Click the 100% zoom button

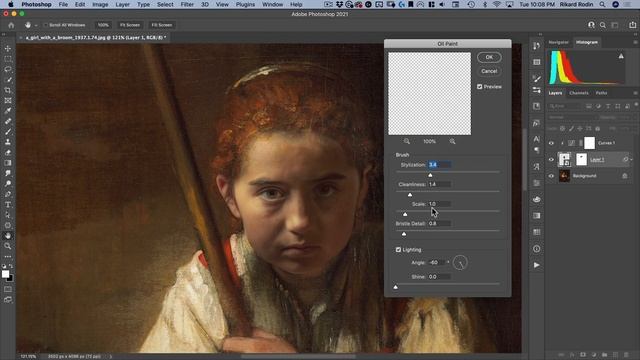(x=103, y=25)
